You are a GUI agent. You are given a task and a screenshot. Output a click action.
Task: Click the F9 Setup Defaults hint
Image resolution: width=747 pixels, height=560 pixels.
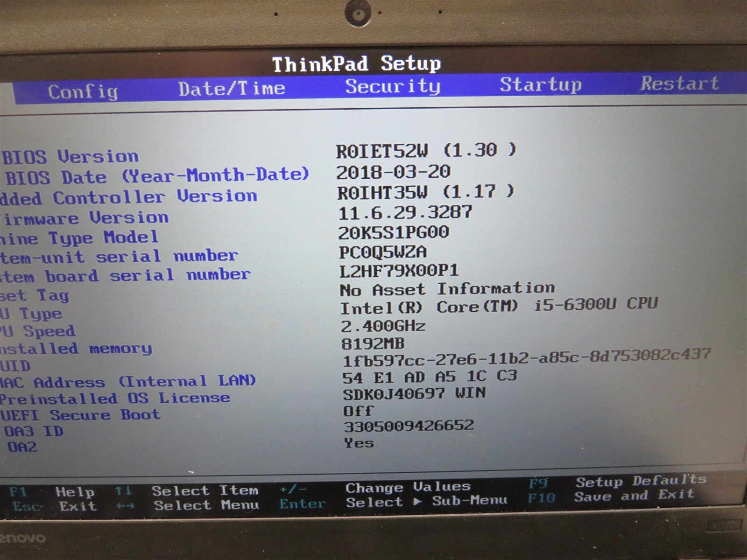tap(617, 482)
